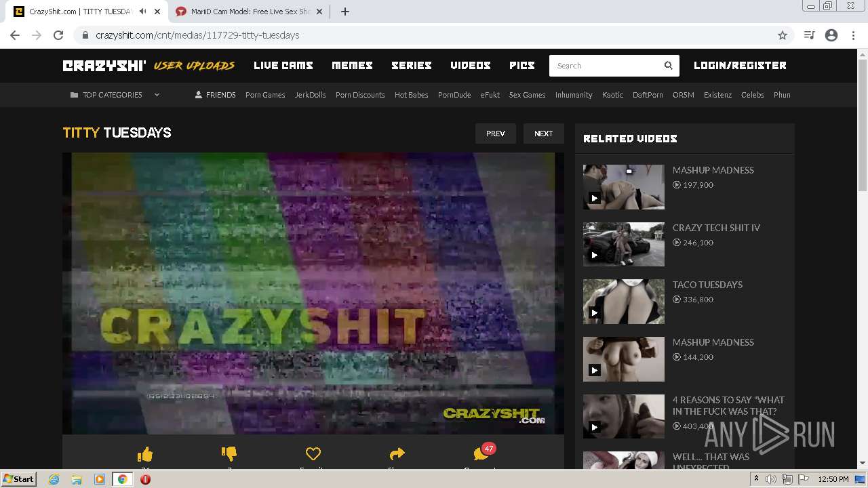Open the Celebs link
This screenshot has height=488, width=868.
coord(753,95)
